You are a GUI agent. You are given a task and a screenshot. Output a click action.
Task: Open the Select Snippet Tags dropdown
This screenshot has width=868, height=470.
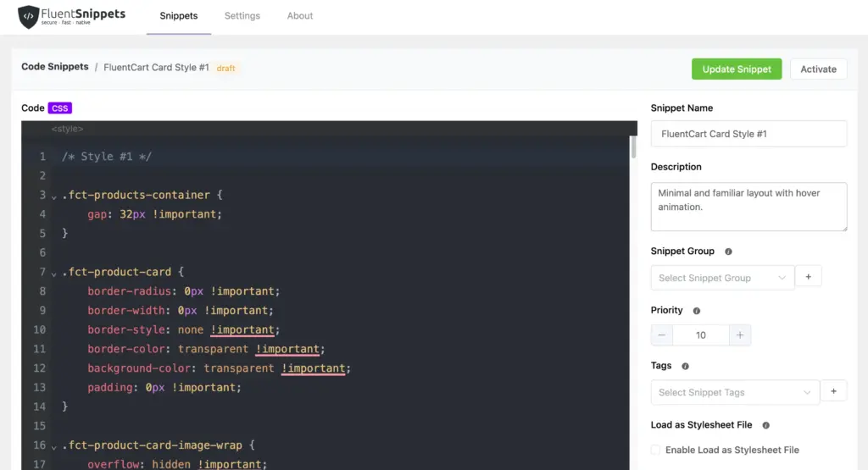click(x=735, y=392)
